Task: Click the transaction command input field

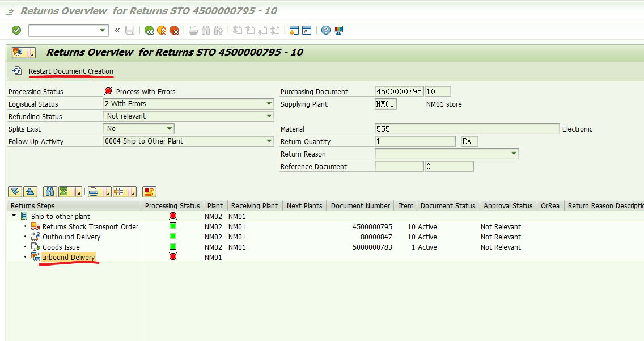Action: (64, 30)
